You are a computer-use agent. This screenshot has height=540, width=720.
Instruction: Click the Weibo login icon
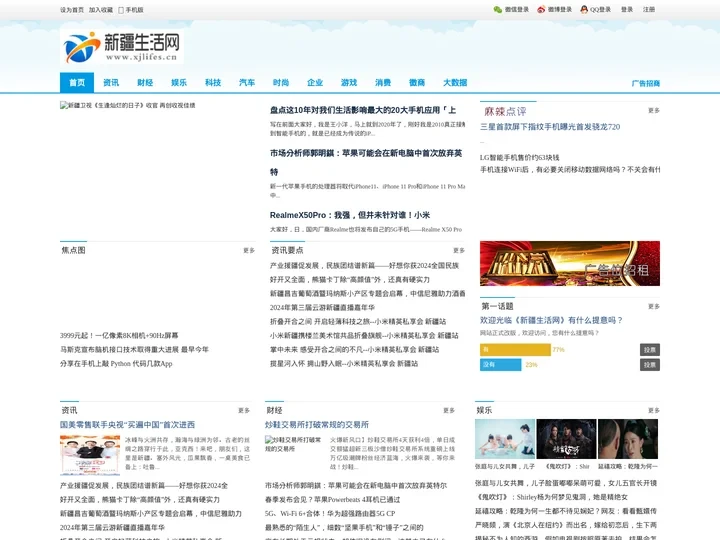(x=541, y=9)
